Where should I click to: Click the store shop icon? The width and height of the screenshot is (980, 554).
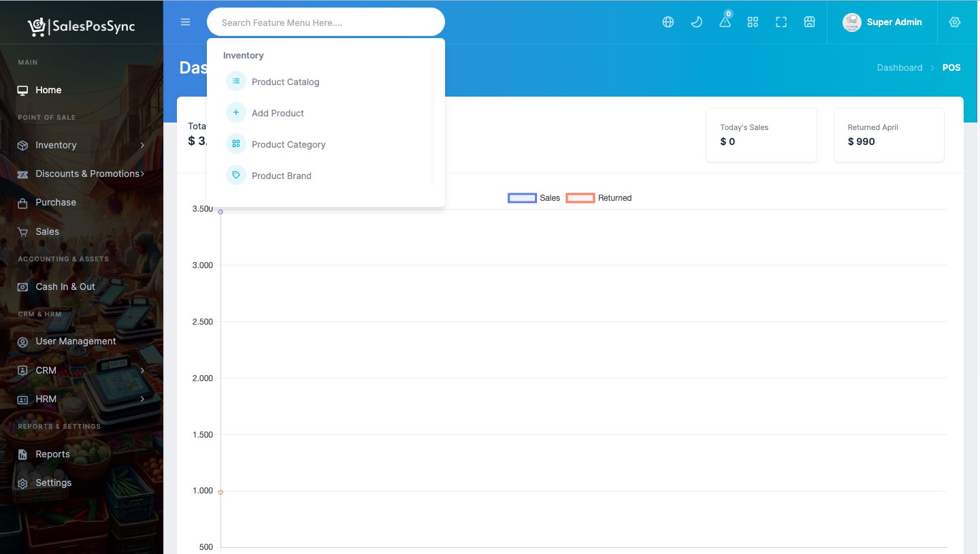click(x=809, y=22)
